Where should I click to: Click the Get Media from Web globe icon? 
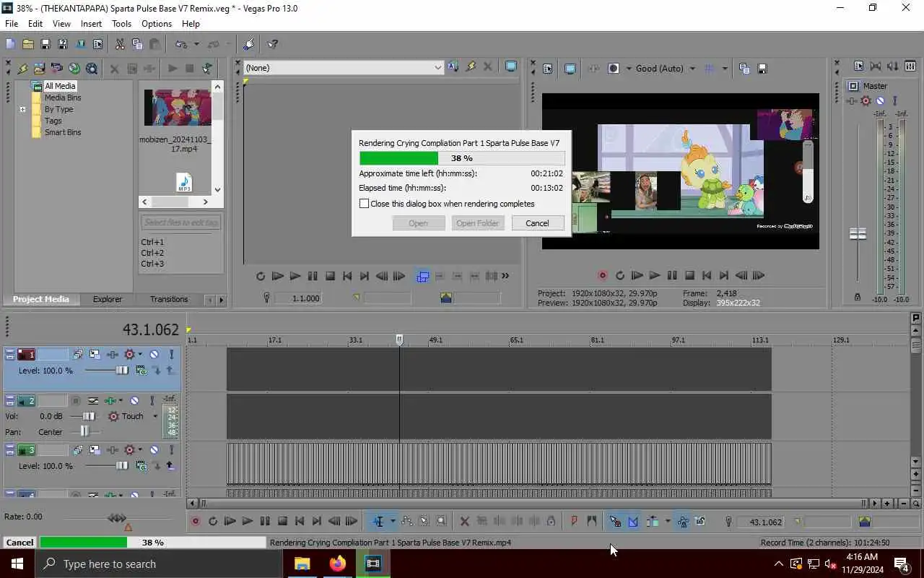[74, 69]
